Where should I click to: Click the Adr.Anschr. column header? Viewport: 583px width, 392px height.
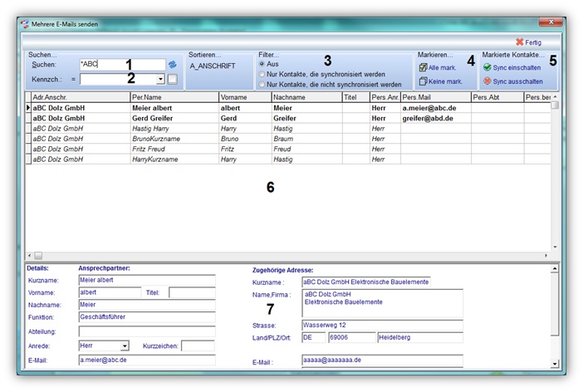(x=81, y=97)
